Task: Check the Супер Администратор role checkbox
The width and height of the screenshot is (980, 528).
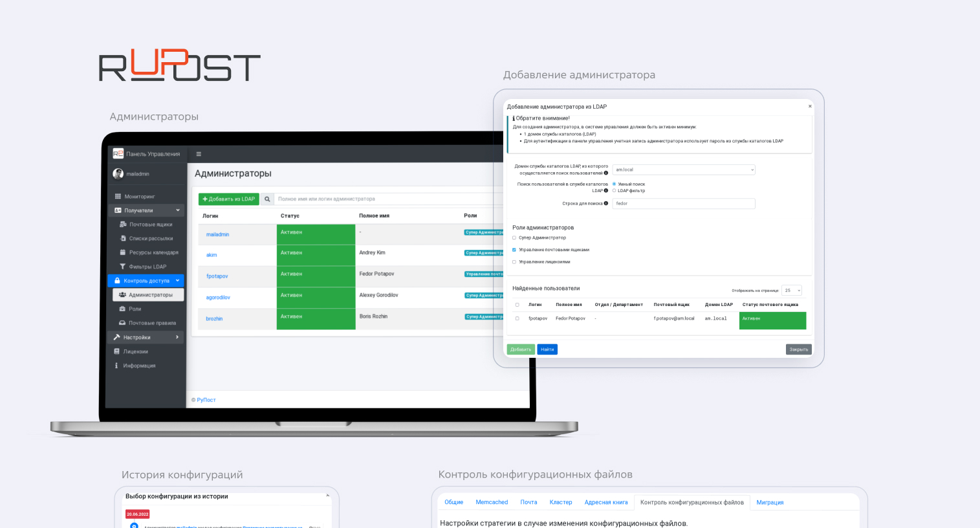Action: tap(514, 237)
